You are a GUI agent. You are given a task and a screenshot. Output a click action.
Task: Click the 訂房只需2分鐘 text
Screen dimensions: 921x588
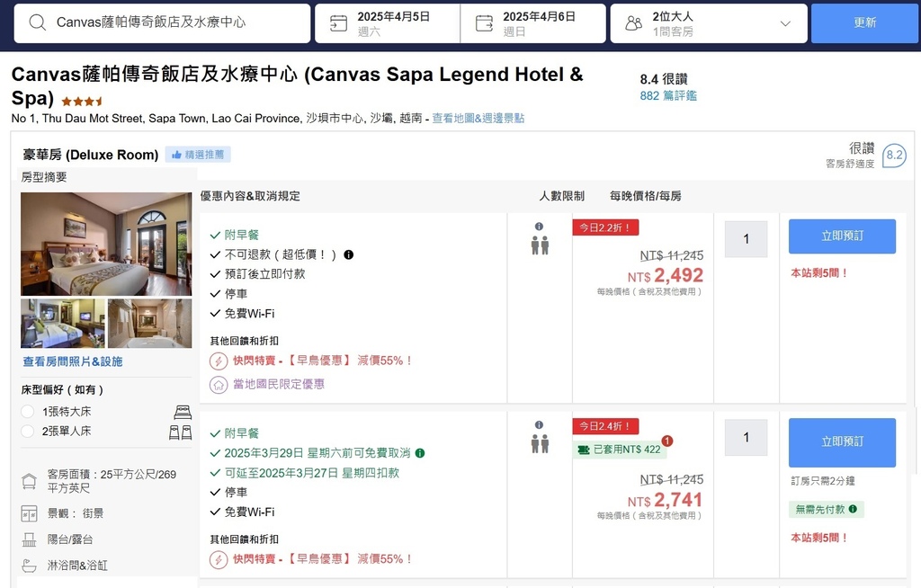tap(823, 481)
